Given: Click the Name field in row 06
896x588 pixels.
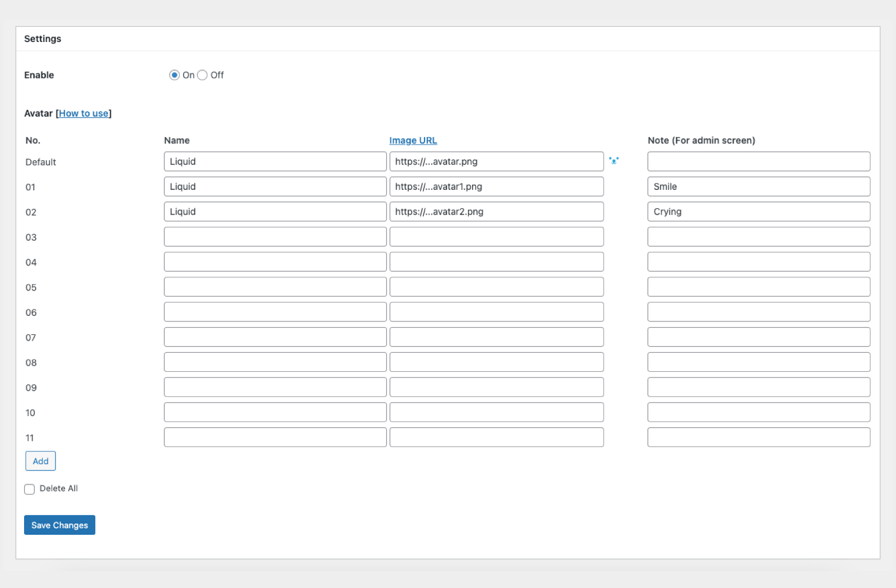Looking at the screenshot, I should [275, 312].
